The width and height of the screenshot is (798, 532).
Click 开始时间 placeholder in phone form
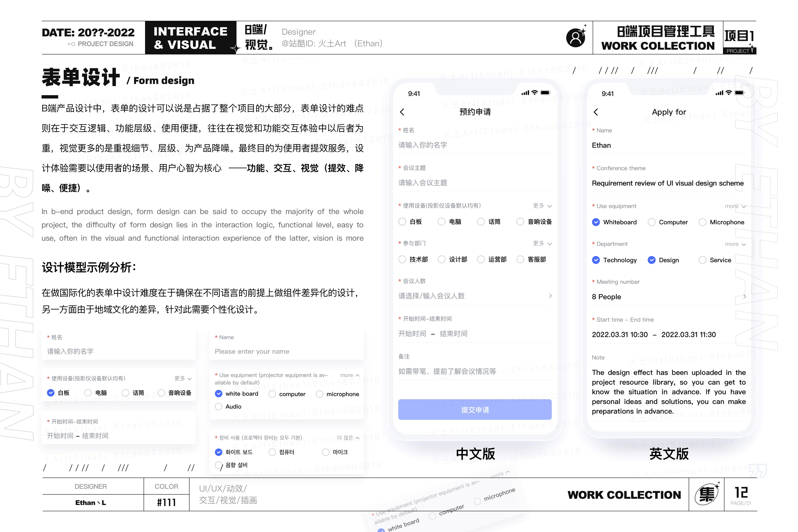tap(412, 334)
